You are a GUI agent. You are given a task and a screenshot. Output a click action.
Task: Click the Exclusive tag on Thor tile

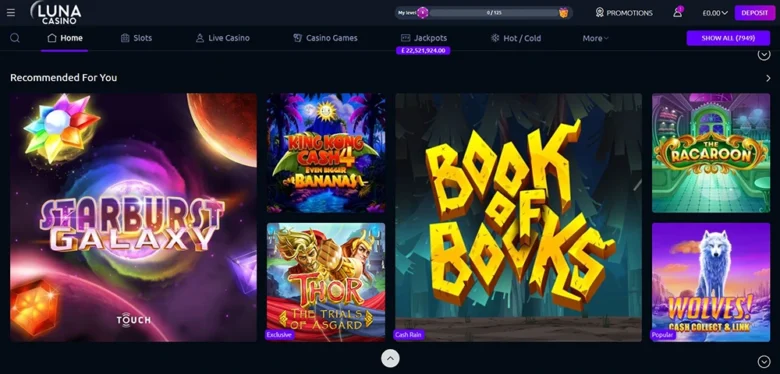tap(279, 335)
